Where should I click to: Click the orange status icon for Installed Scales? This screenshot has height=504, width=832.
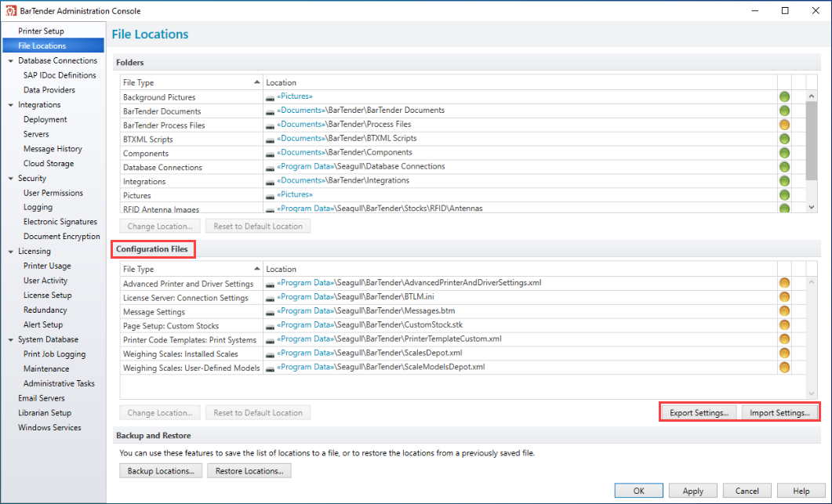(x=784, y=354)
